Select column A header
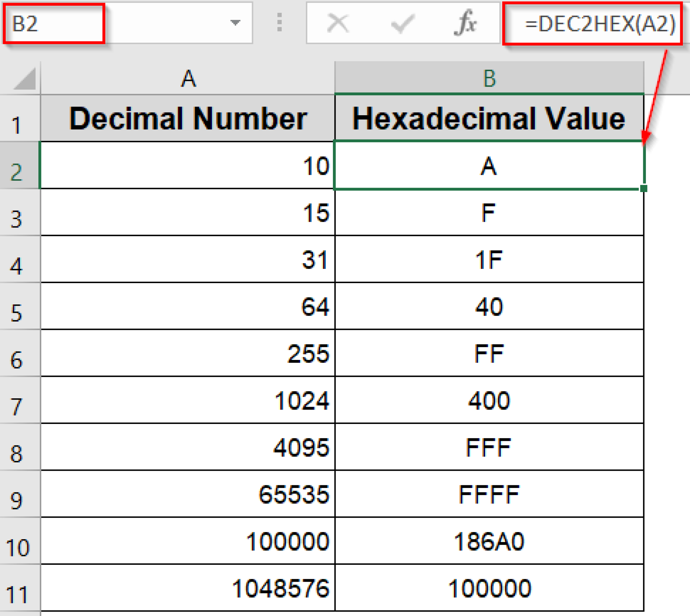The width and height of the screenshot is (690, 616). pyautogui.click(x=188, y=79)
